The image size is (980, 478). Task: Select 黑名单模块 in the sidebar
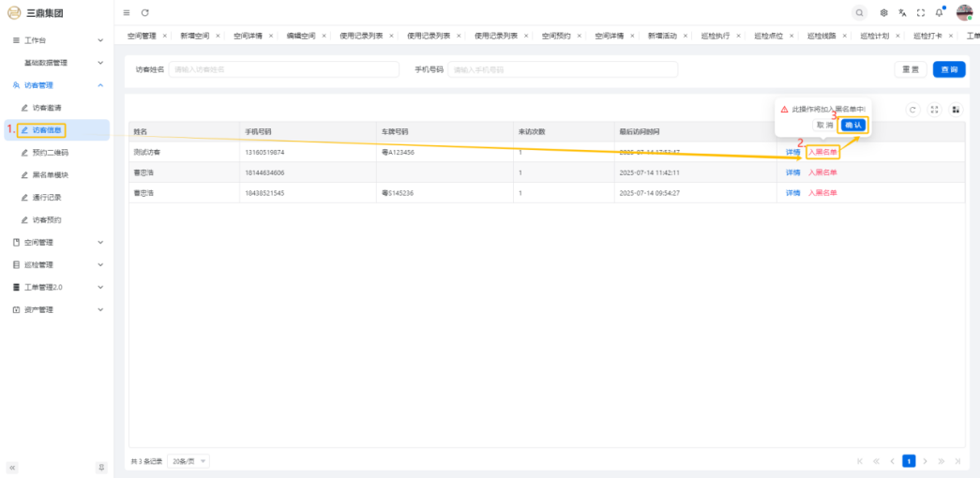coord(51,175)
